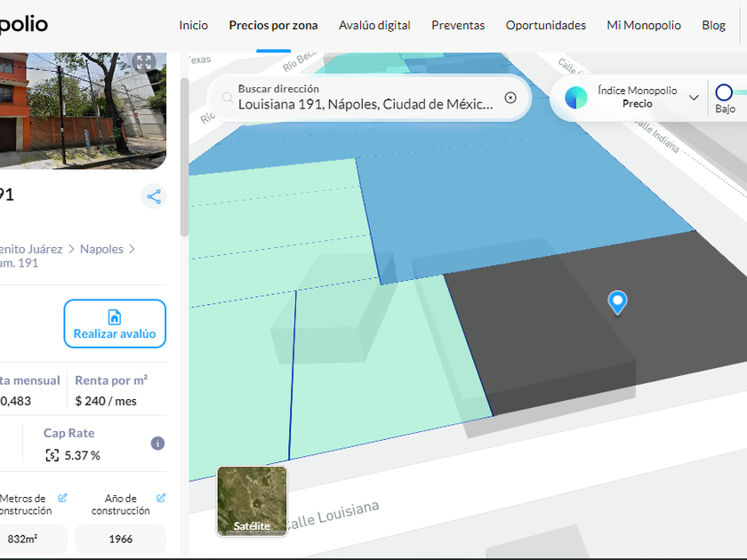Screen dimensions: 747x560
Task: Click the Bajo price range slider handle
Action: [x=724, y=92]
